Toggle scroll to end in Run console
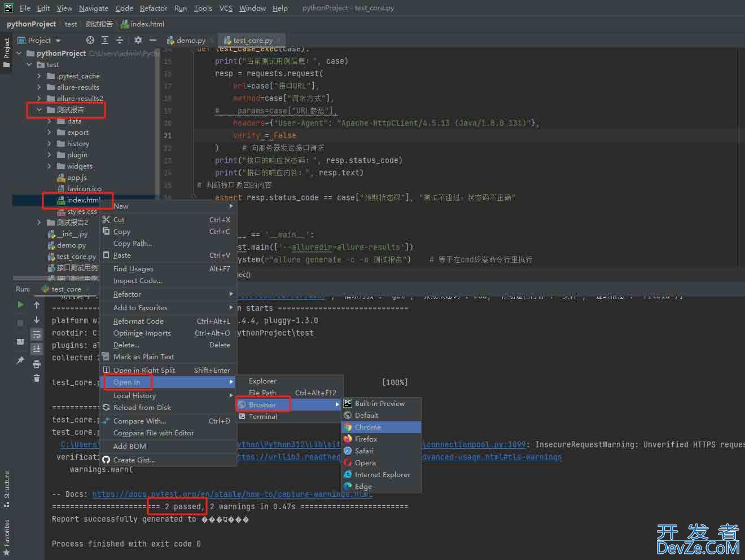This screenshot has width=745, height=560. click(x=37, y=349)
